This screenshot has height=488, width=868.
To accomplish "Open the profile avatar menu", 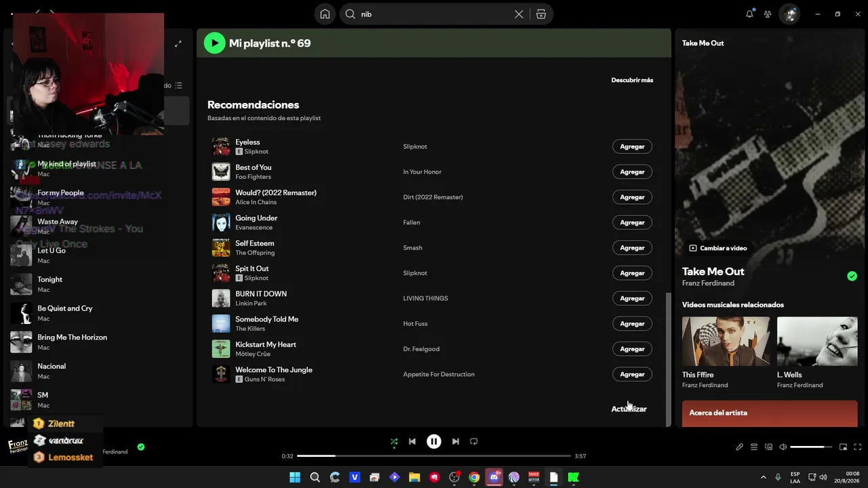I will click(789, 14).
